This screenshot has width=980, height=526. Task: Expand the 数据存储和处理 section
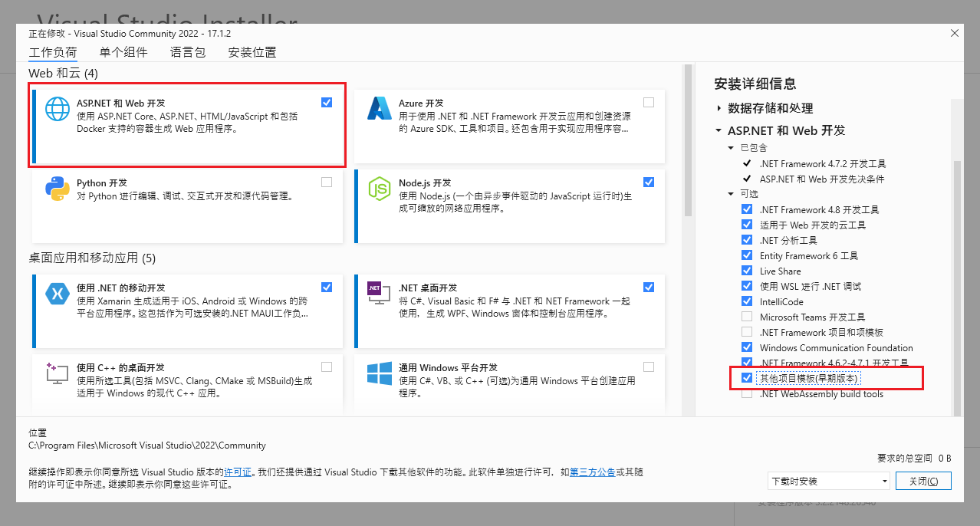coord(719,108)
